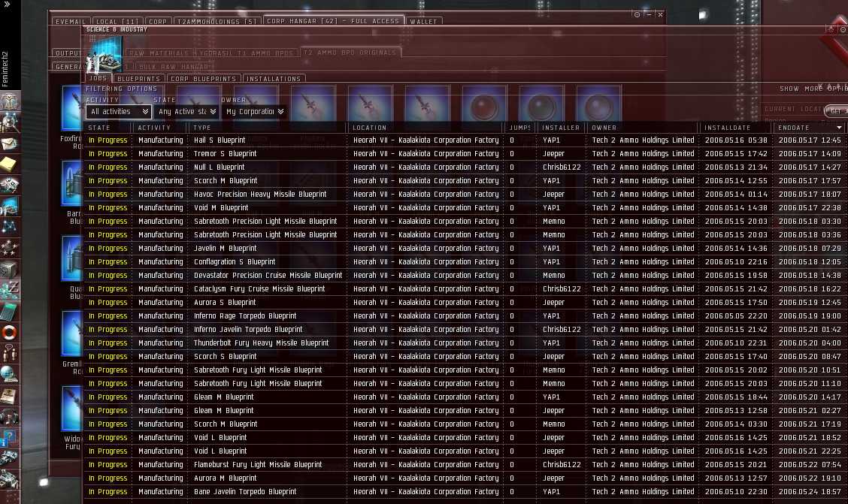Sort jobs by the Installer column header
This screenshot has height=504, width=848.
[x=561, y=128]
